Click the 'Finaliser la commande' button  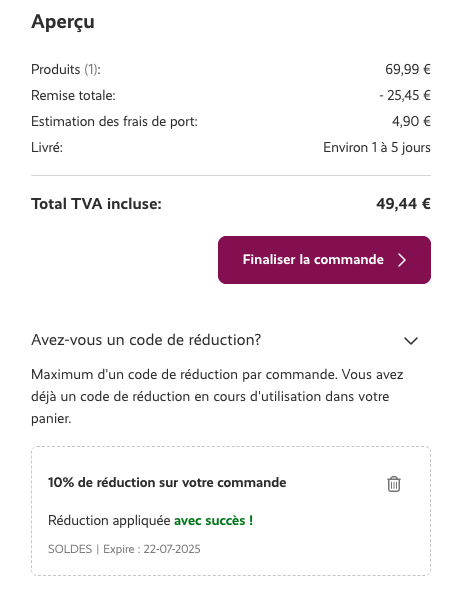click(x=324, y=260)
